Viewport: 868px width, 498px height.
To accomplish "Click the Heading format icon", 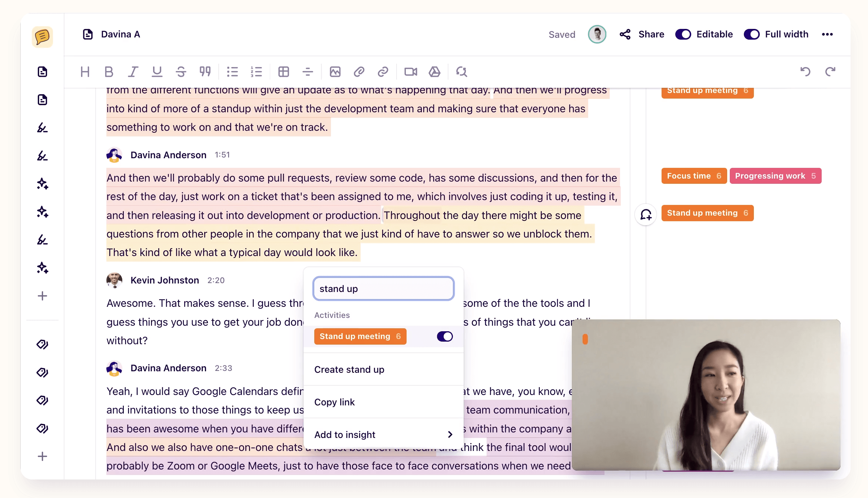I will [x=85, y=72].
